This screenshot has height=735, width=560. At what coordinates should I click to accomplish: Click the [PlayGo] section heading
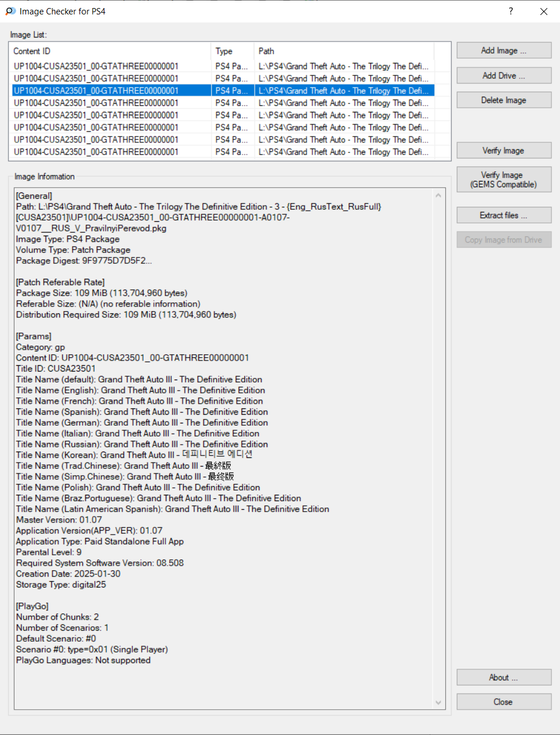tap(32, 607)
